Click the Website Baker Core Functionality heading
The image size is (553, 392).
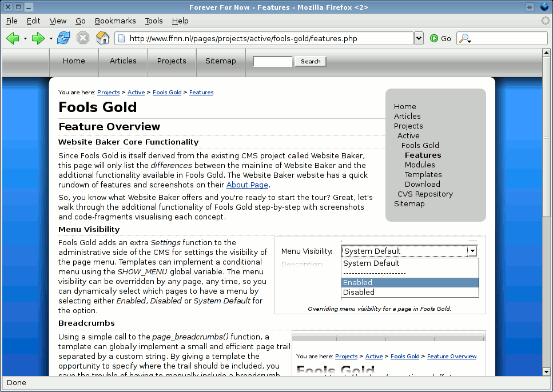(128, 142)
